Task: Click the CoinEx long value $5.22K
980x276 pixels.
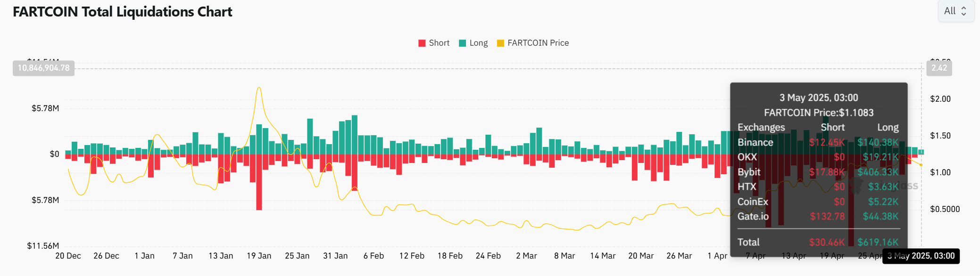Action: [883, 202]
